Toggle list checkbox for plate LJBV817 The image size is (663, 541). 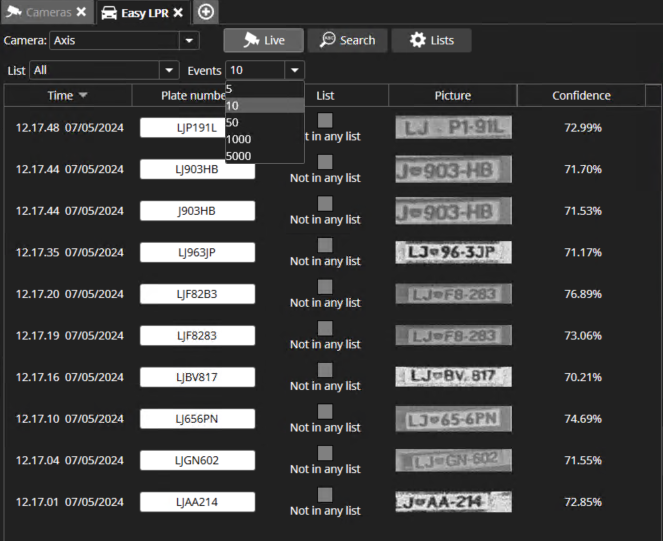click(325, 370)
